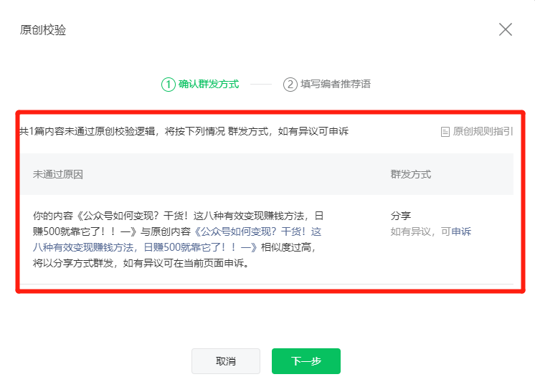The height and width of the screenshot is (392, 535).
Task: Click the 原创校验 dialog title
Action: tap(43, 29)
